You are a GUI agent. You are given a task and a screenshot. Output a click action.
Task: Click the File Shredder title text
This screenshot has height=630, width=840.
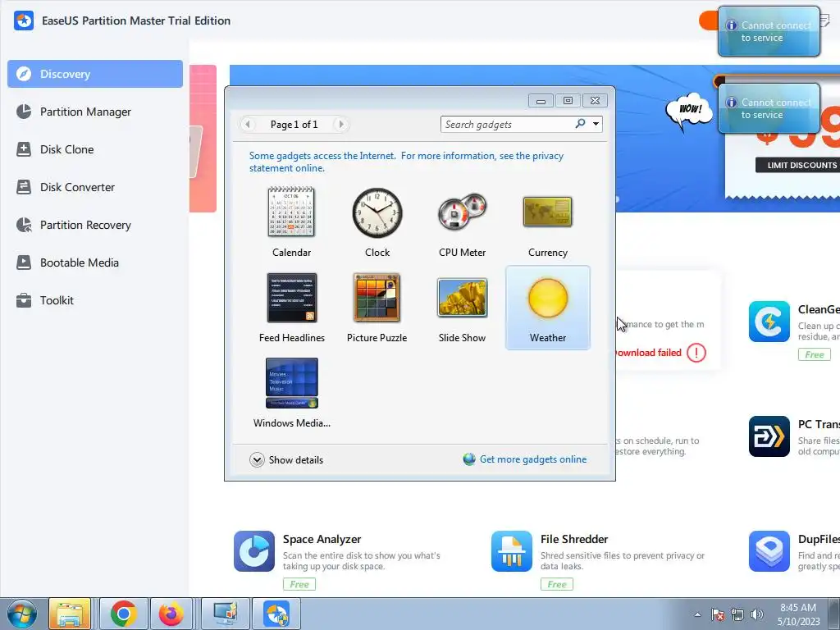coord(574,539)
